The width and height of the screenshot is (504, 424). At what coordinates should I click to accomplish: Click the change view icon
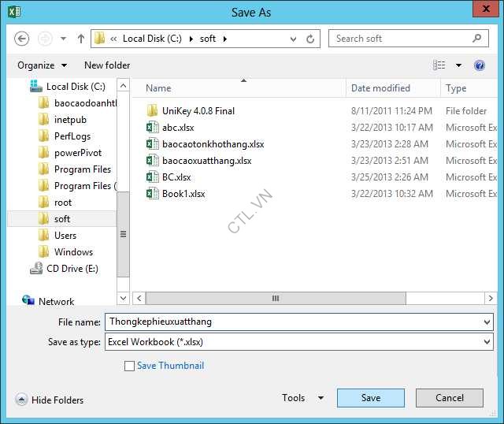click(439, 65)
